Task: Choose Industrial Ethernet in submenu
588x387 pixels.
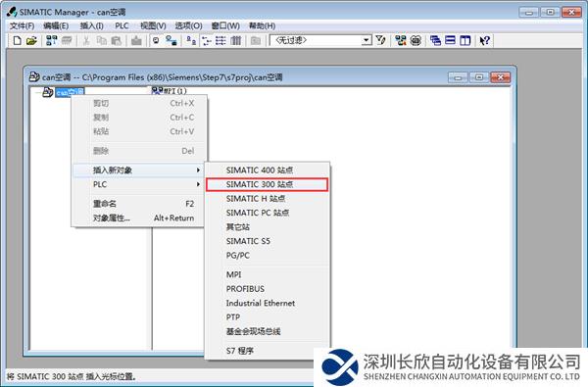Action: 261,303
